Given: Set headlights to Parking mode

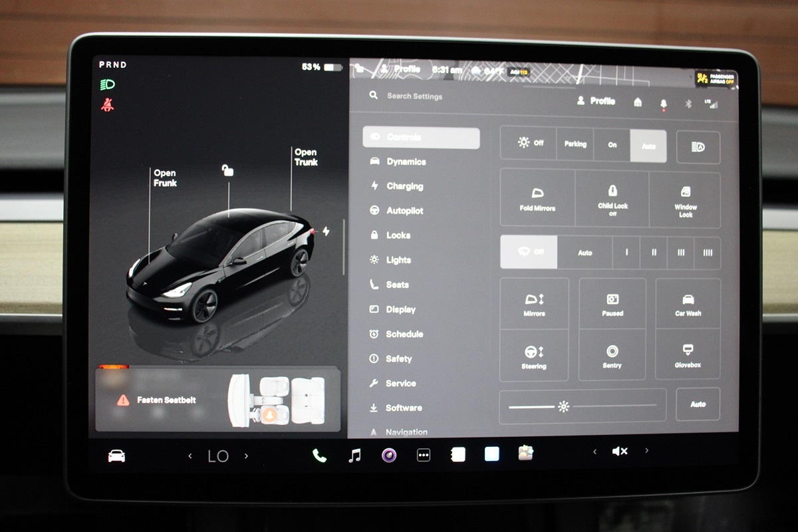Looking at the screenshot, I should click(x=575, y=144).
